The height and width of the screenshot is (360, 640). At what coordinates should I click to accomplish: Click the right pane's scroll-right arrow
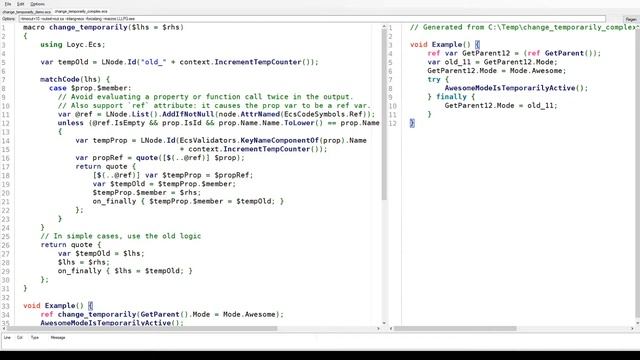coord(633,328)
